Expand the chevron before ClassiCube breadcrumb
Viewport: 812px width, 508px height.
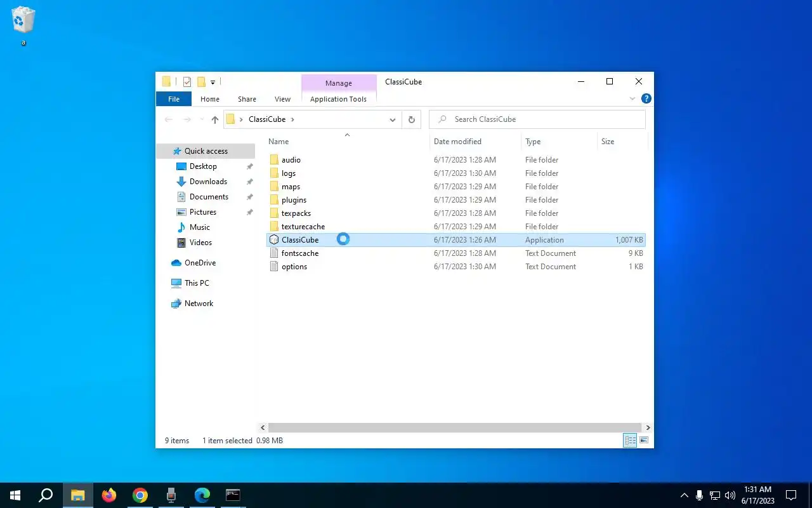tap(241, 119)
